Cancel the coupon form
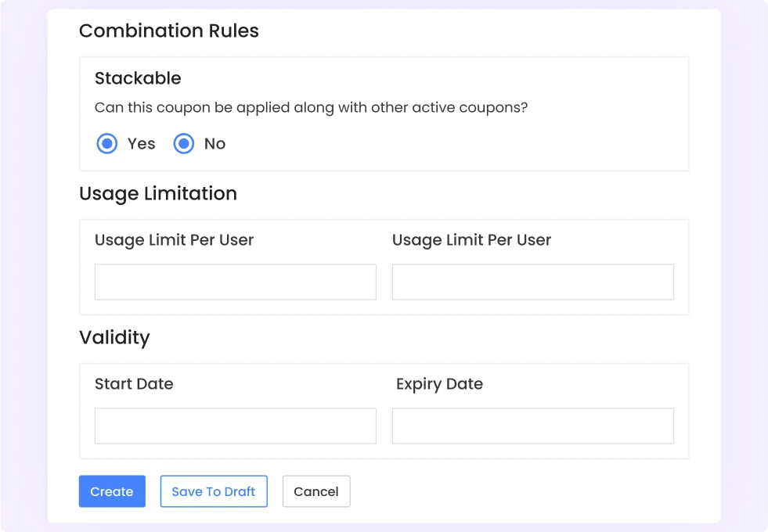The width and height of the screenshot is (768, 532). point(316,491)
